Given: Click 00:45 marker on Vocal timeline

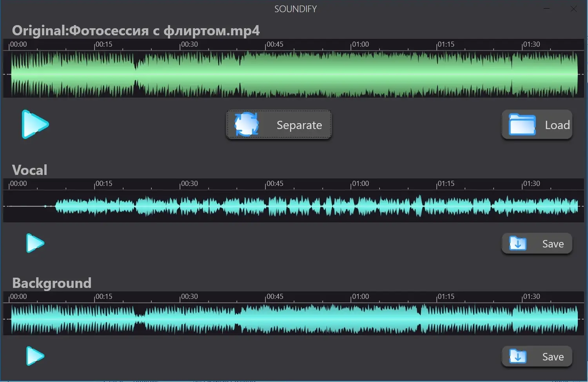Looking at the screenshot, I should coord(275,184).
